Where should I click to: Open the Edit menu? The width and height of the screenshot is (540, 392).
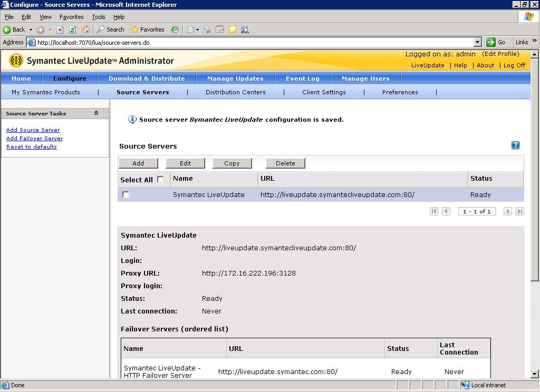[26, 17]
